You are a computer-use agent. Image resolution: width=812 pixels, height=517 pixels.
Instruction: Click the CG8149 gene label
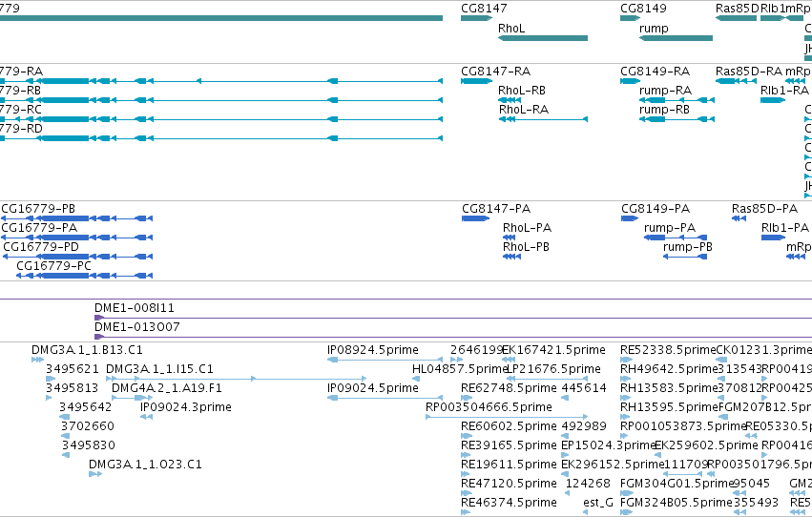pos(643,9)
